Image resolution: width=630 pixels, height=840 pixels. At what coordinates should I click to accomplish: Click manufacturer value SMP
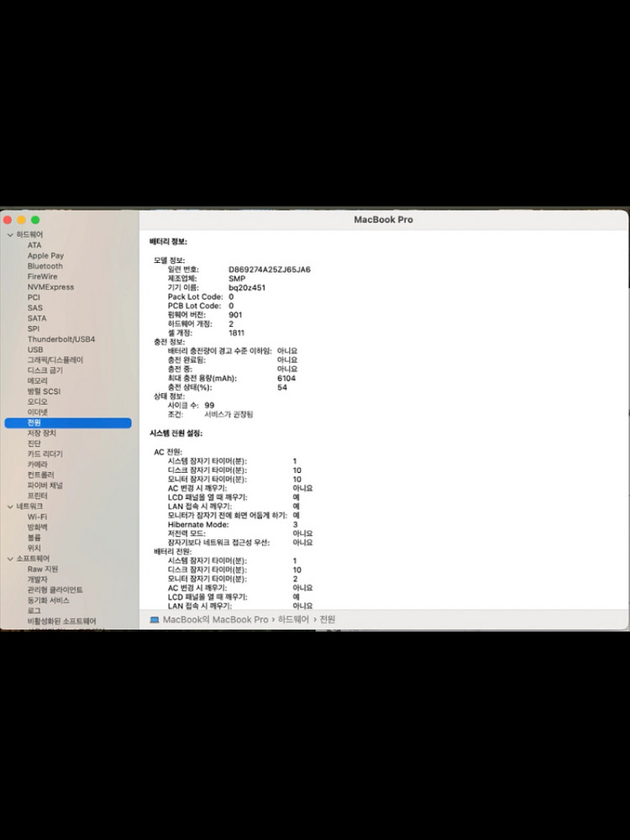click(237, 279)
